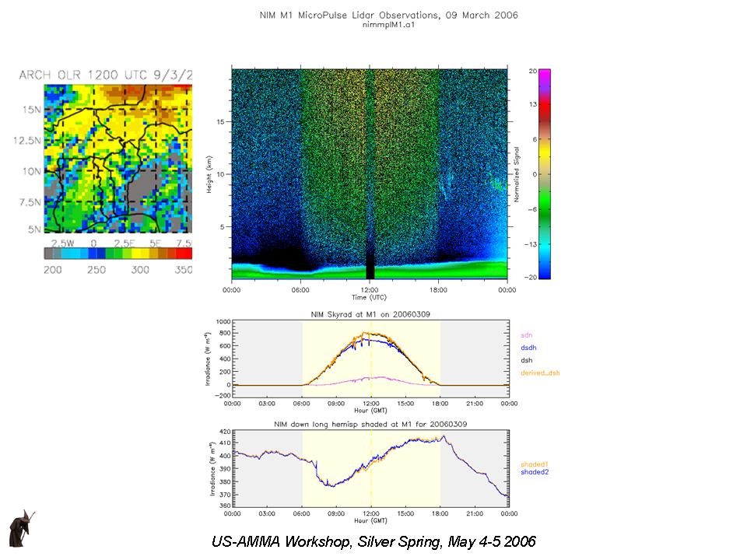Click the 'shaded2' legend label
The image size is (747, 560).
click(535, 472)
